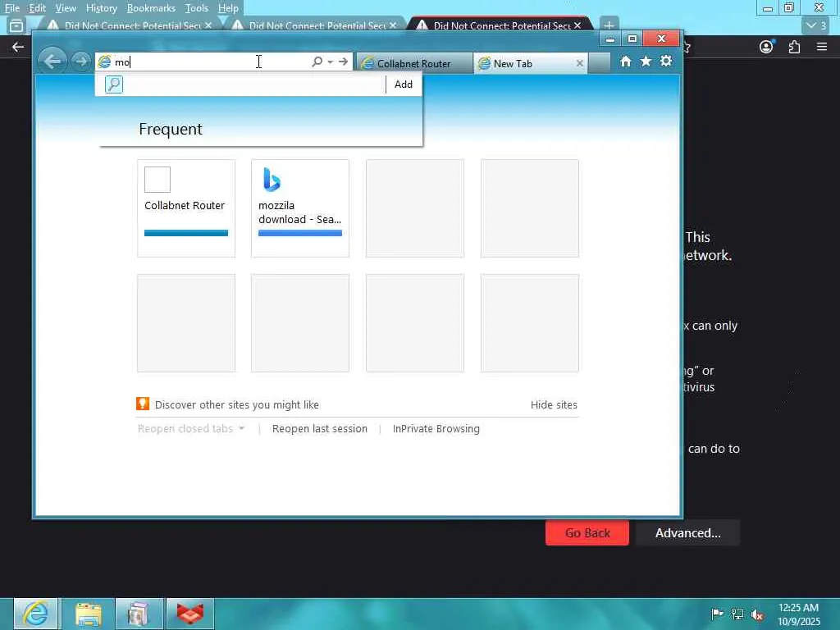This screenshot has width=840, height=630.
Task: Open the Firefox Bookmarks menu
Action: pyautogui.click(x=151, y=8)
